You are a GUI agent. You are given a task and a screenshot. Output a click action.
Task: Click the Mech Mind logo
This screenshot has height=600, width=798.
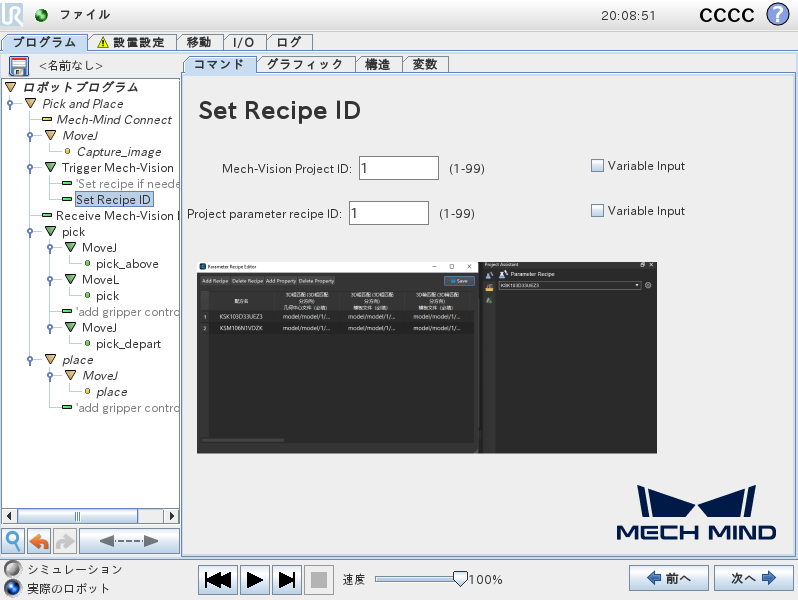click(696, 512)
